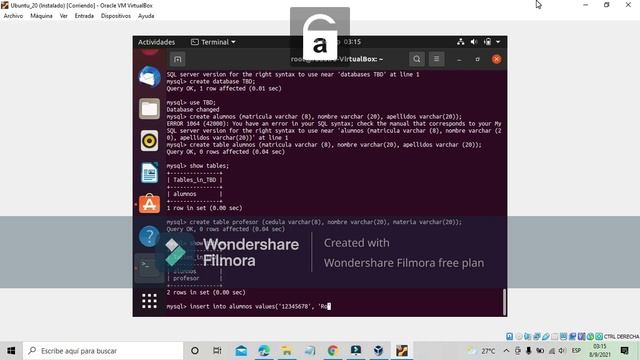Open the VirtualBox cube icon on the taskbar

(378, 351)
